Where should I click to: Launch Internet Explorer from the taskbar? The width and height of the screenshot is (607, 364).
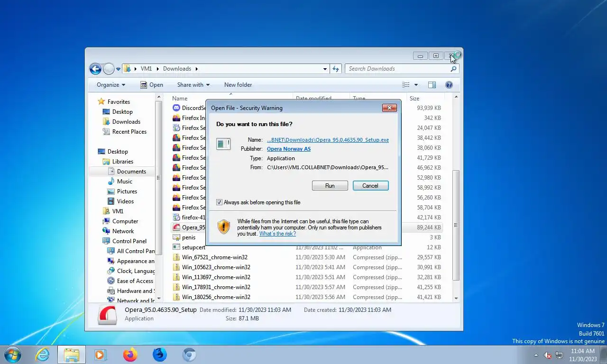coord(43,355)
